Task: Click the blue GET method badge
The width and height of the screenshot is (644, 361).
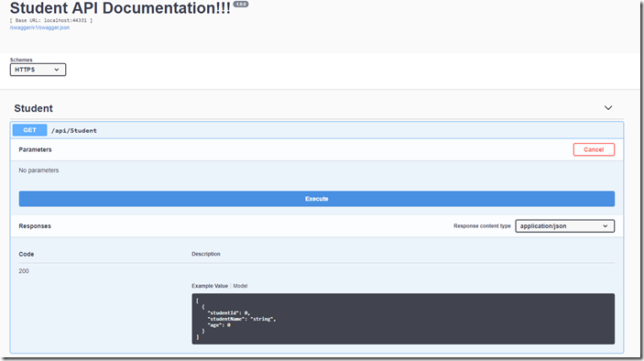Action: click(29, 130)
